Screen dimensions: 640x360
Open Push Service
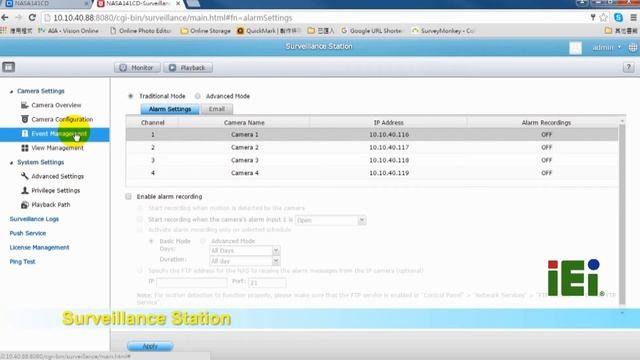tap(28, 233)
